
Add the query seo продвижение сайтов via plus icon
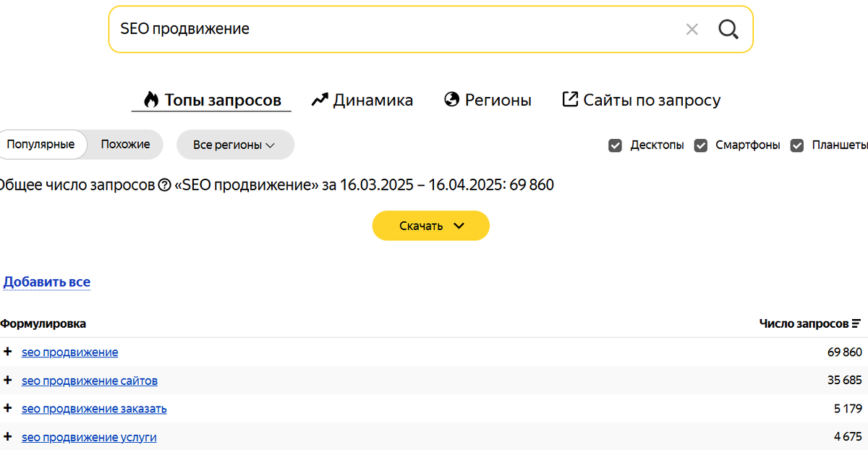(7, 380)
